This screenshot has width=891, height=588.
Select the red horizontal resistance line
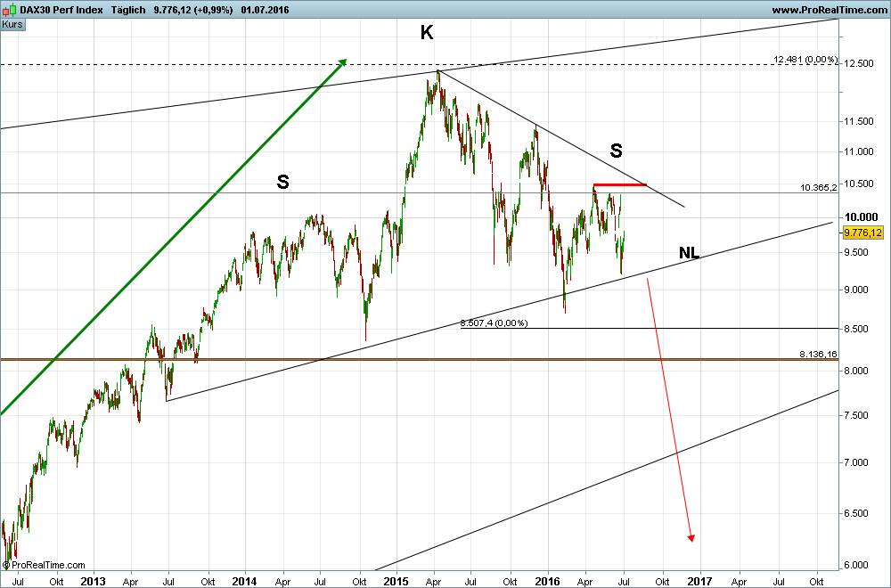click(618, 184)
